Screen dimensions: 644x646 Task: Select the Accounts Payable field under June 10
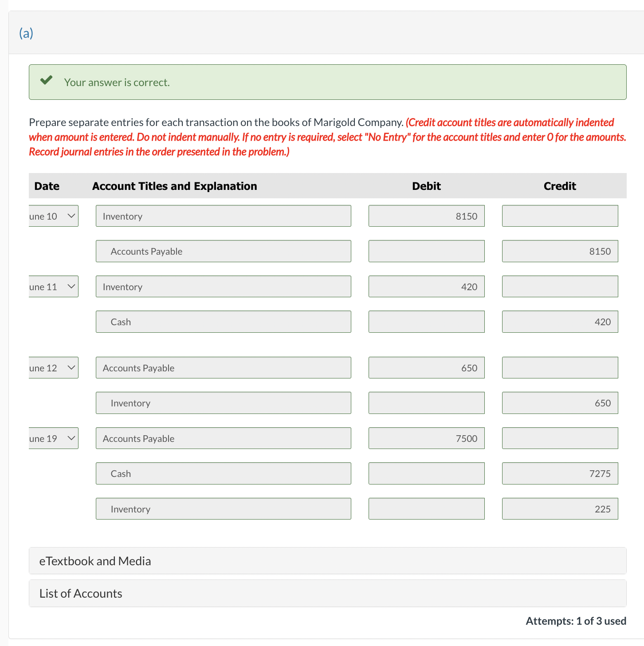[x=223, y=251]
